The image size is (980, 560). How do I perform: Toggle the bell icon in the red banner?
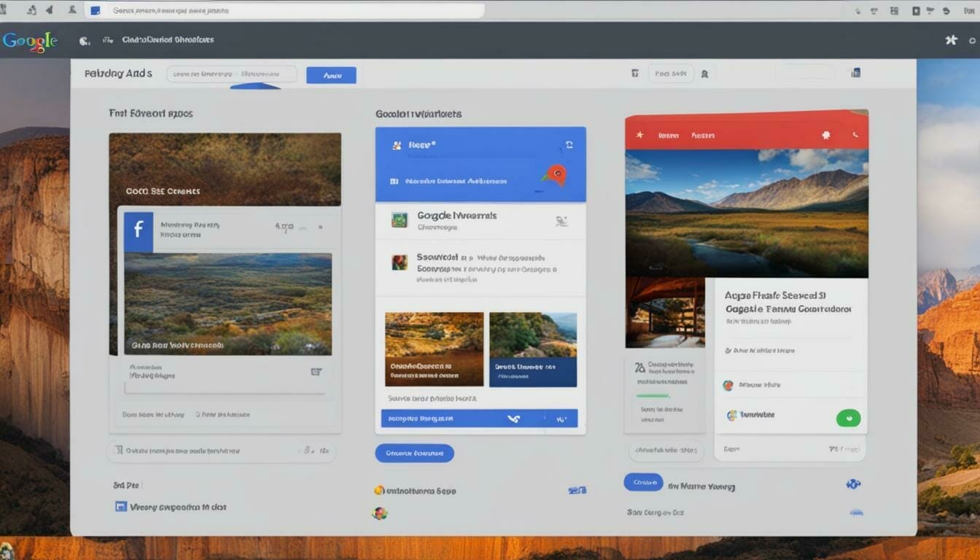tap(826, 135)
